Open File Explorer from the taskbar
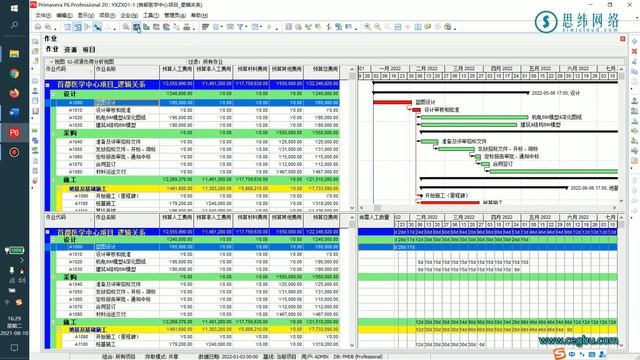 tap(14, 54)
